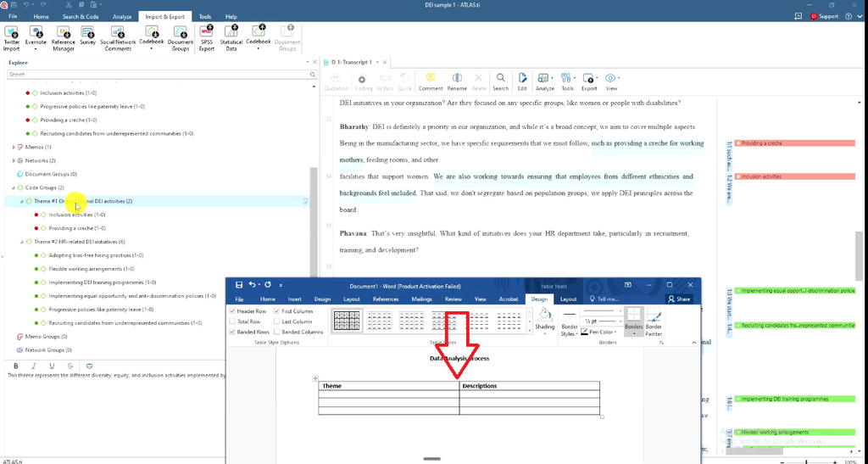Screen dimensions: 868x464
Task: Apply italic in the comment editor
Action: click(34, 366)
